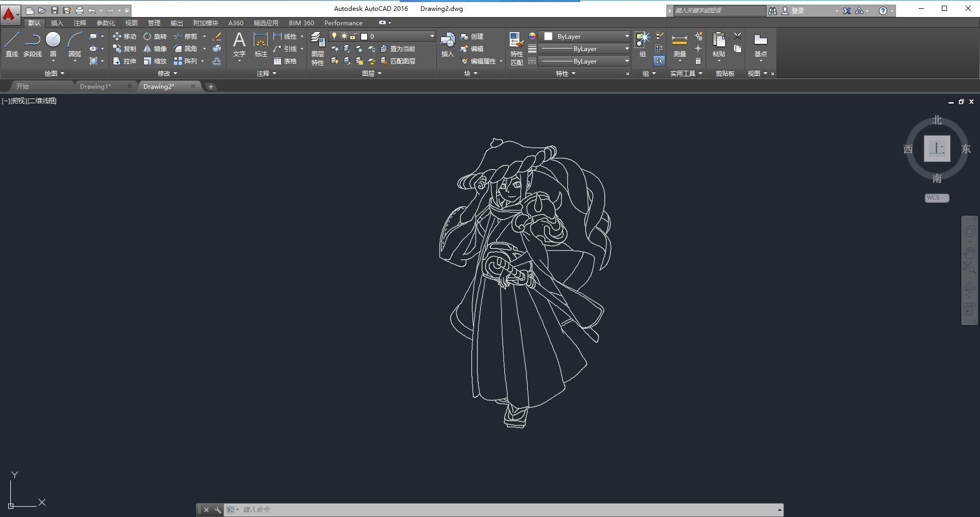Viewport: 980px width, 517px height.
Task: Expand the Draw (绘图) panel
Action: tap(55, 73)
